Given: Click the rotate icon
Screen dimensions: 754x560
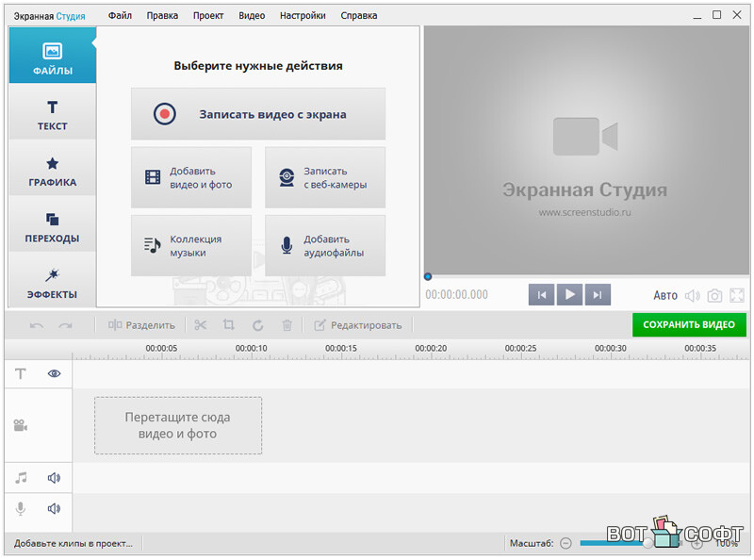Looking at the screenshot, I should point(258,325).
